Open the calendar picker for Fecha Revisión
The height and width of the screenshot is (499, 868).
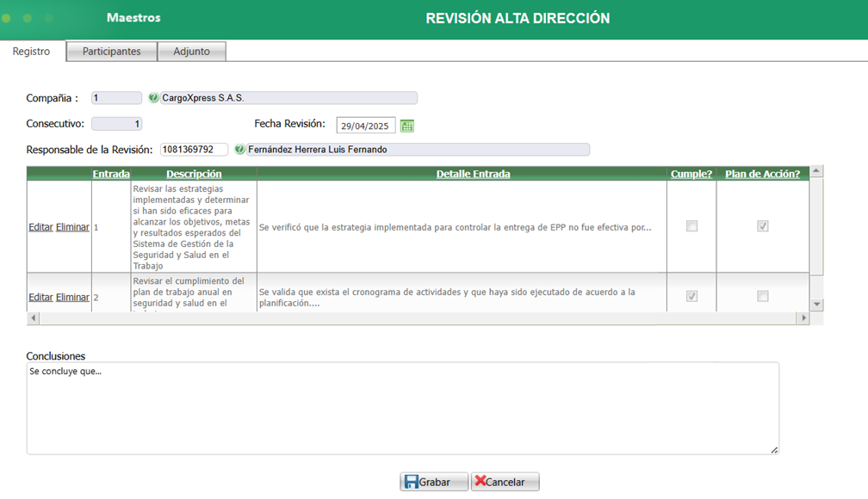[x=406, y=125]
